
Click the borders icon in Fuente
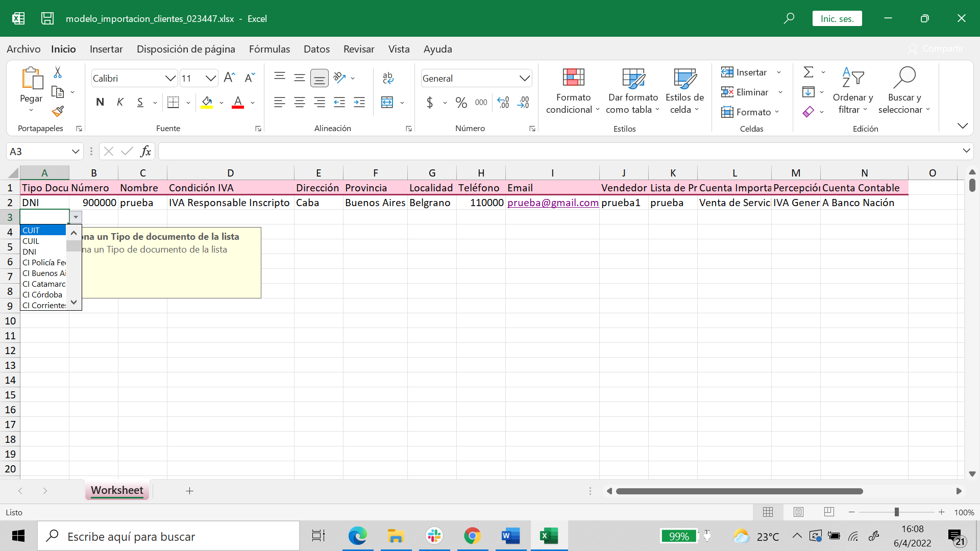point(174,102)
